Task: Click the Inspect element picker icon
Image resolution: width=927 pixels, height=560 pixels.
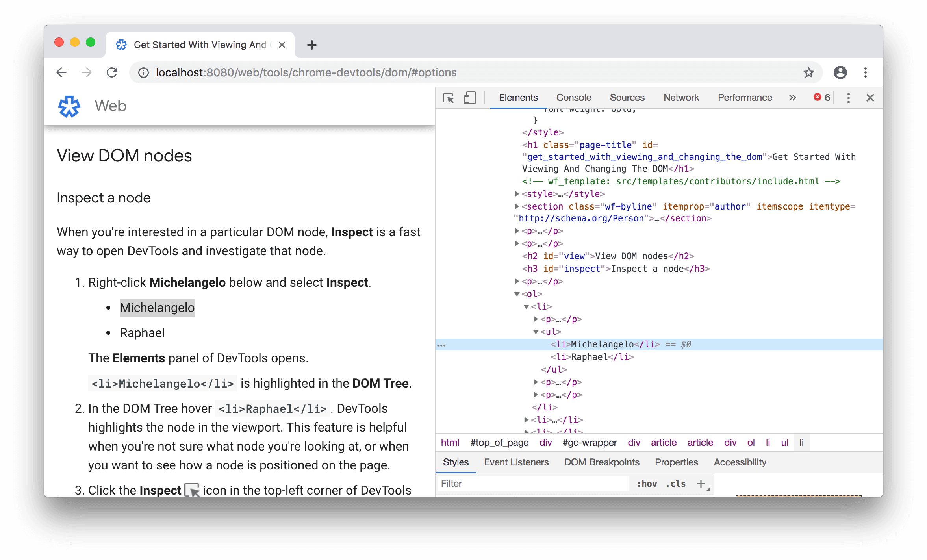Action: pos(449,97)
